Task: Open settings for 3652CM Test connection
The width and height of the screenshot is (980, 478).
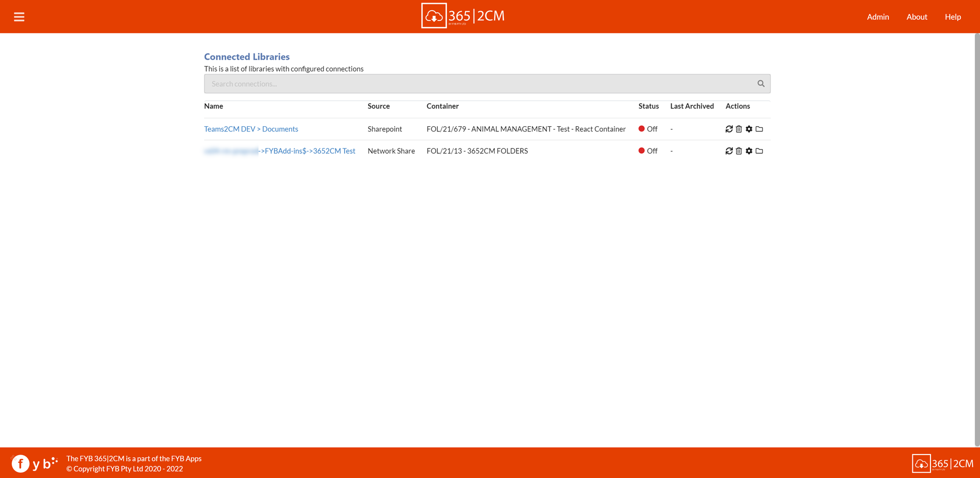Action: click(749, 151)
